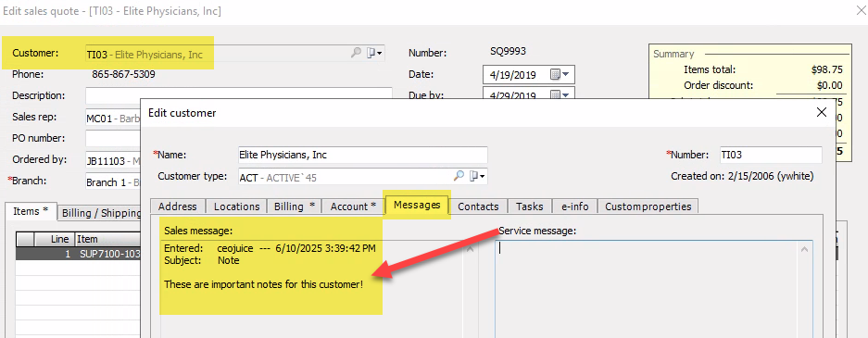Open the Customer type flag dropdown

[x=478, y=177]
